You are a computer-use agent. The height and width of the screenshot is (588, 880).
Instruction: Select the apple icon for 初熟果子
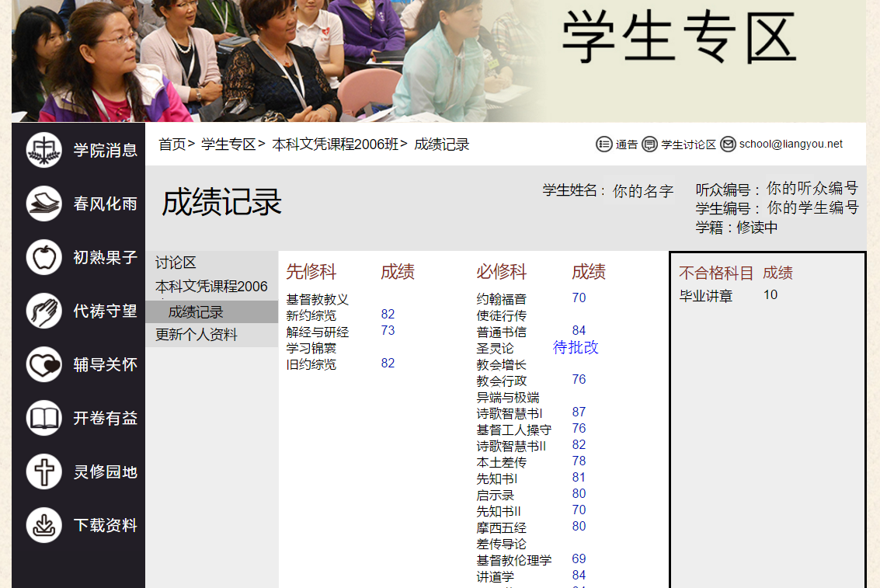(x=44, y=257)
